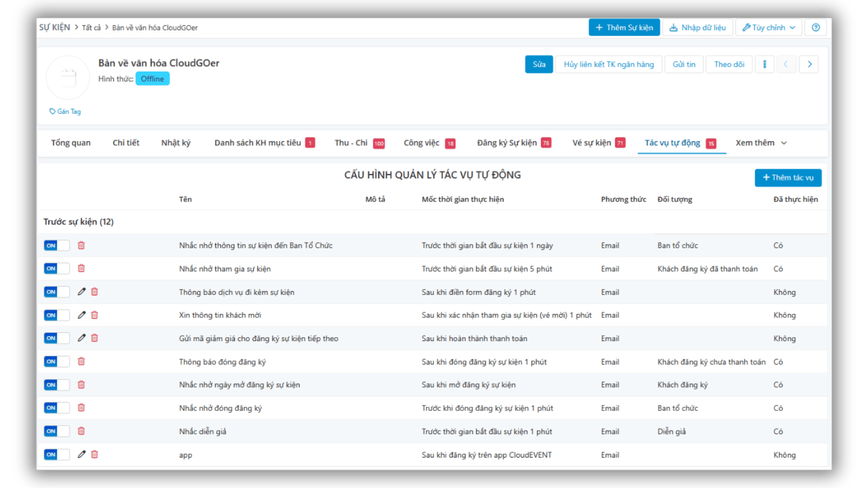Go to previous event with left arrow
The height and width of the screenshot is (488, 868).
(786, 65)
